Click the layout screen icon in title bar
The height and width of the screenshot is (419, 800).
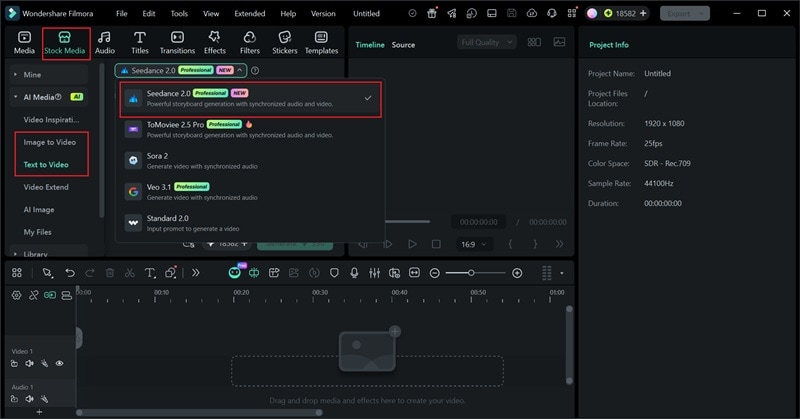pyautogui.click(x=492, y=13)
